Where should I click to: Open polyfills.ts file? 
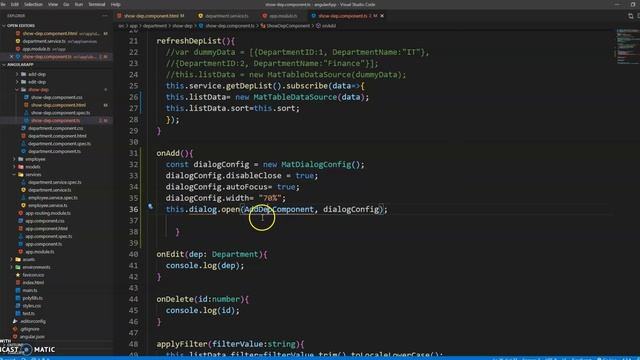[32, 298]
